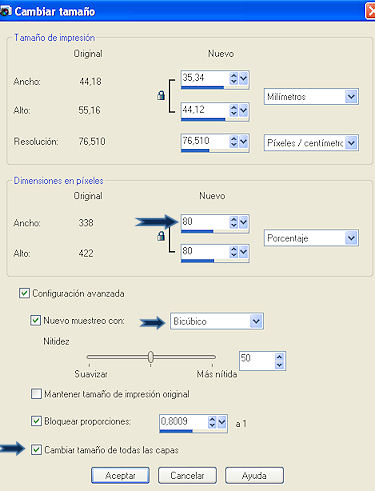Image resolution: width=375 pixels, height=491 pixels.
Task: Open the slider popup for new print height 44,12
Action: click(244, 110)
